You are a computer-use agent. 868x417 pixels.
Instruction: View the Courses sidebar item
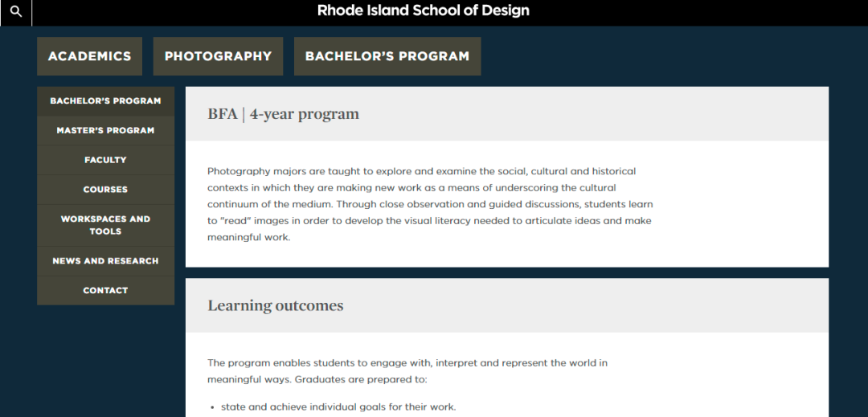(106, 189)
